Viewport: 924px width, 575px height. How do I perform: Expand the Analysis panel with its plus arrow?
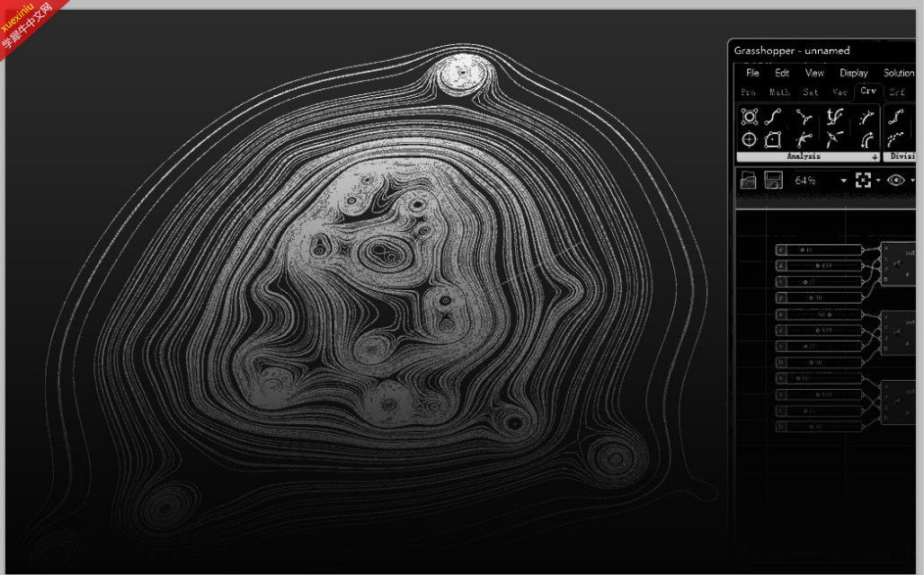pyautogui.click(x=875, y=156)
